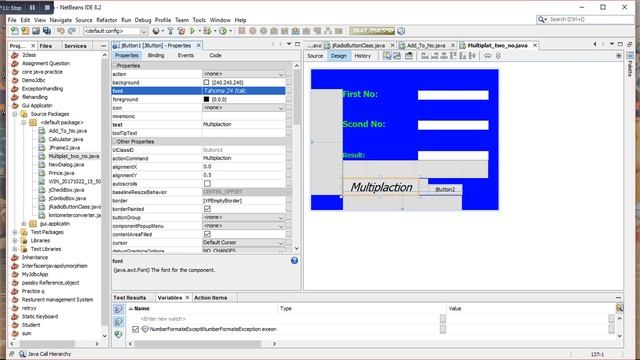Expand the gui.applicatin package node
Screen dimensions: 640x360
pos(24,224)
